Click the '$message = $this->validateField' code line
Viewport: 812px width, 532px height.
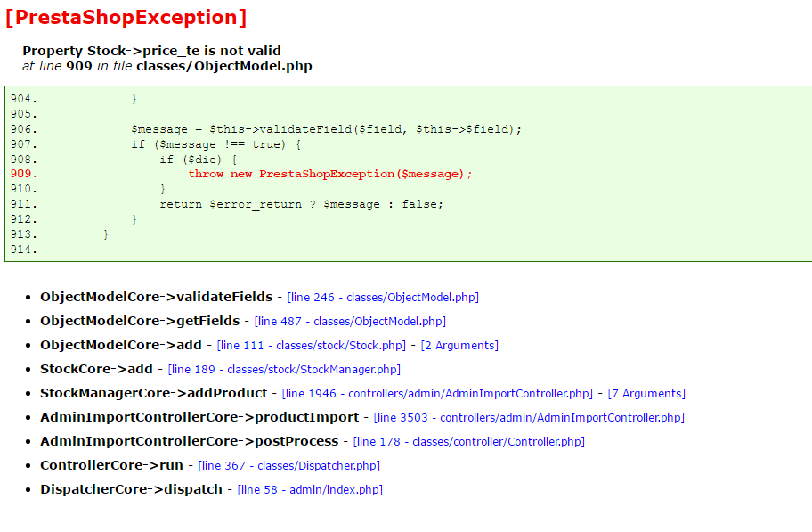tap(326, 129)
